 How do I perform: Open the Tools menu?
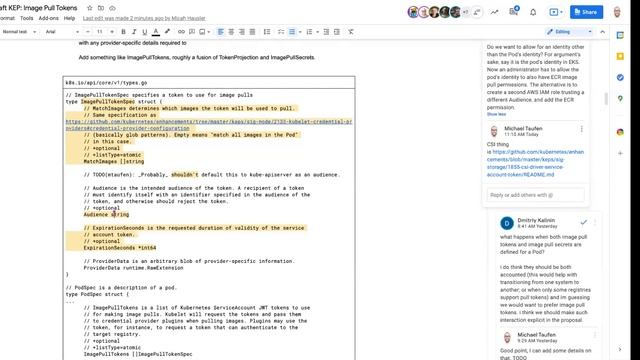click(x=27, y=18)
